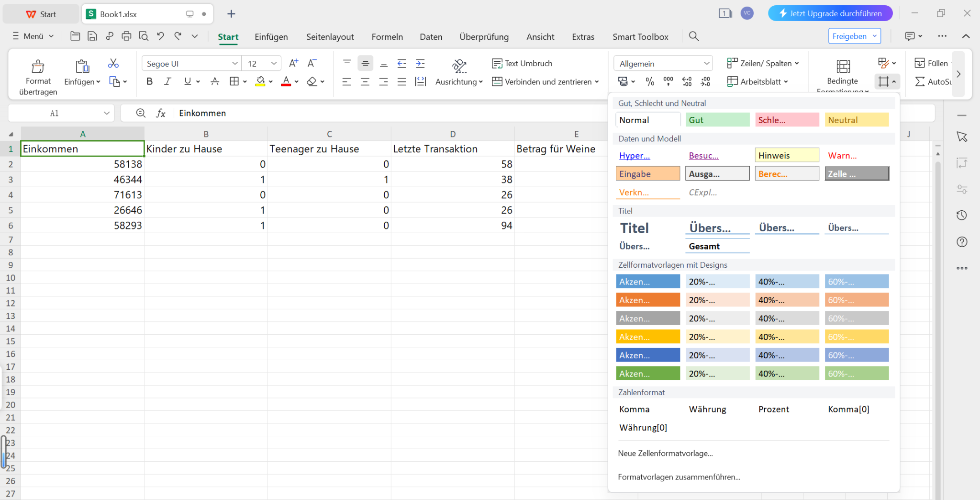Click the Format übertragen paintbrush icon
The image size is (980, 500).
(38, 66)
